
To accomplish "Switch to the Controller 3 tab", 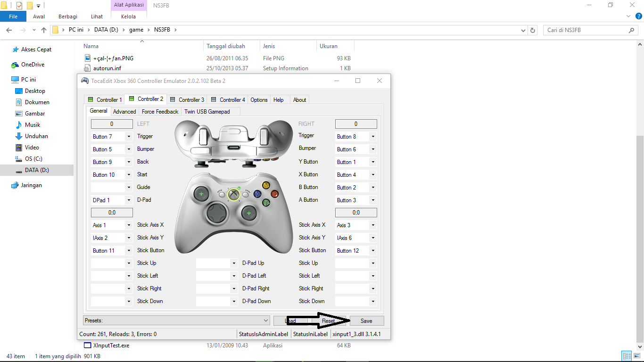I will click(187, 99).
